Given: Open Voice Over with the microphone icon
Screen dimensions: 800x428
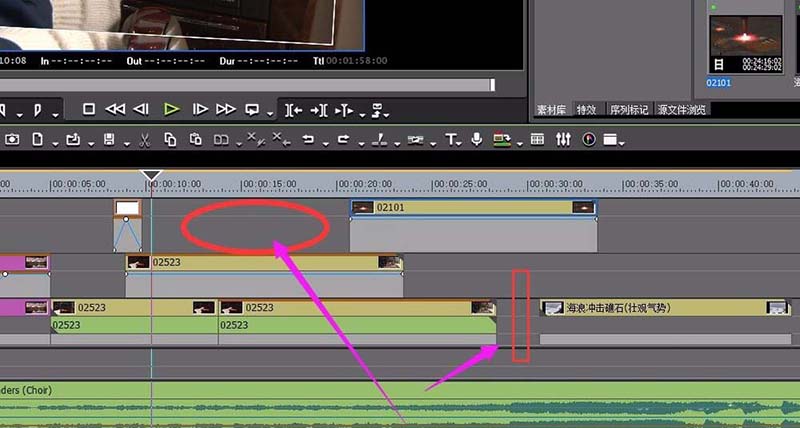Looking at the screenshot, I should pos(477,139).
